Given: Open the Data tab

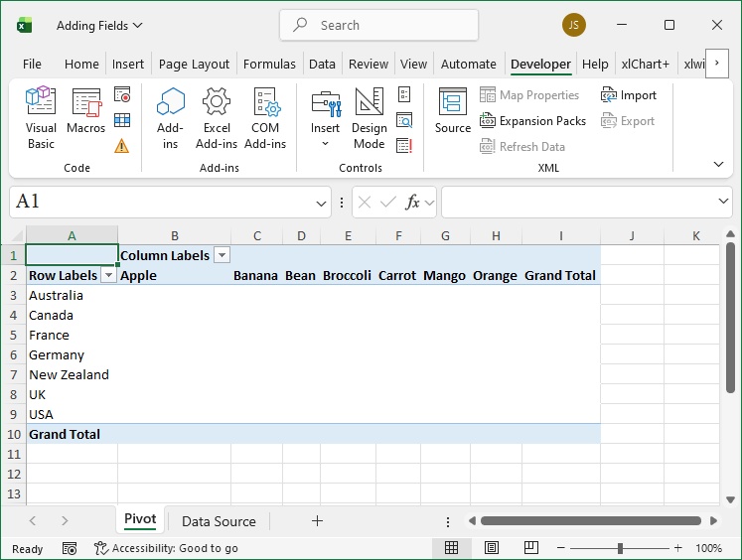Looking at the screenshot, I should click(322, 64).
